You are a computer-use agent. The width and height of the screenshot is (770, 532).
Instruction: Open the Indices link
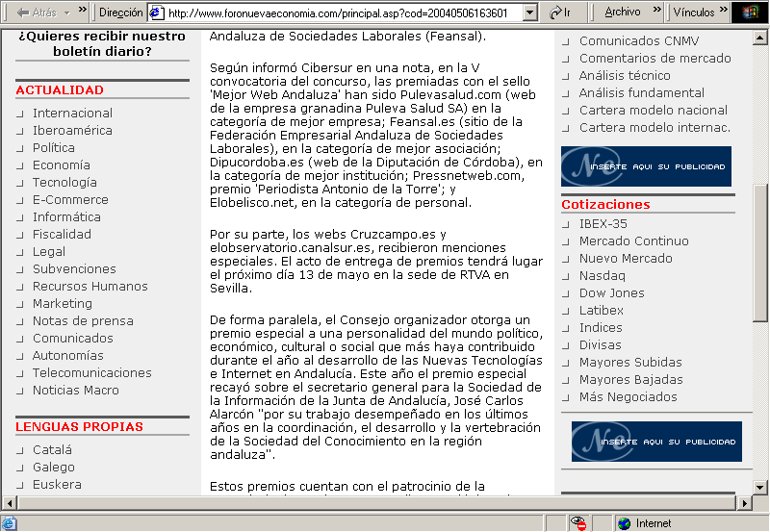(601, 327)
